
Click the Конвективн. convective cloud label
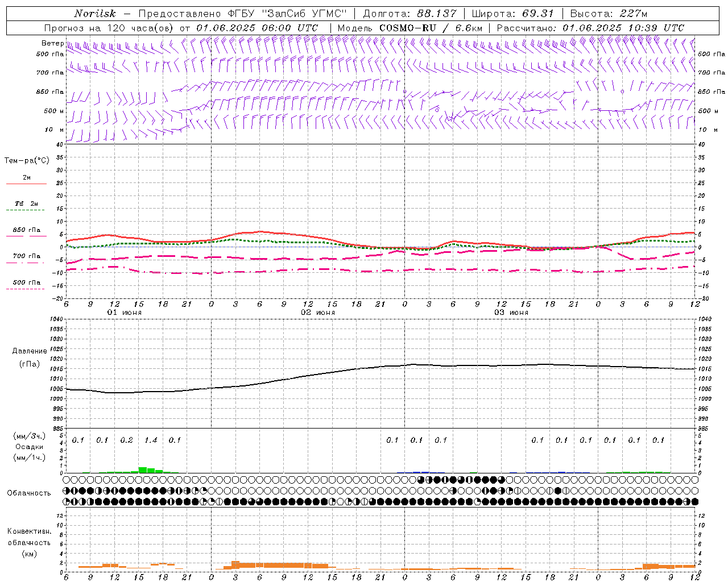click(29, 531)
